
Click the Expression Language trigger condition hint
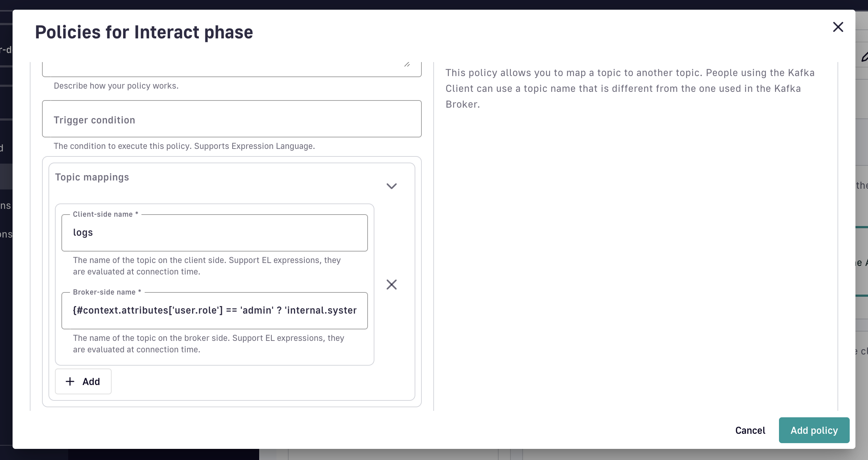tap(184, 146)
